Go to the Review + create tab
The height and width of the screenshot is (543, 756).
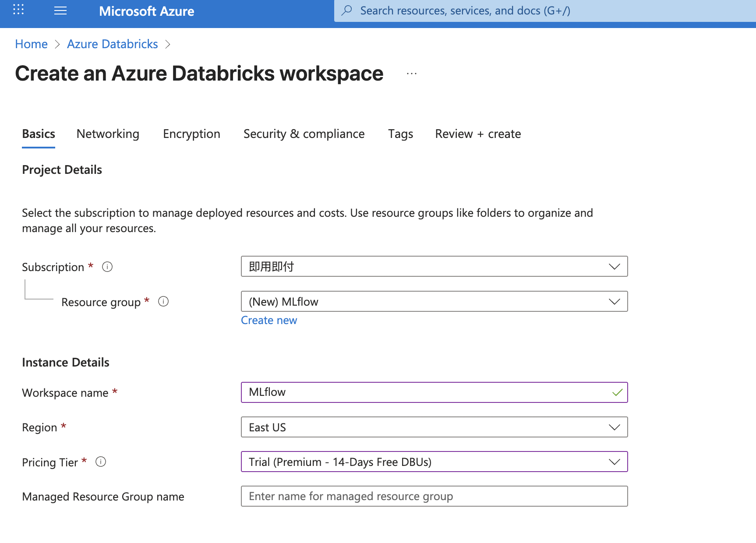(478, 134)
